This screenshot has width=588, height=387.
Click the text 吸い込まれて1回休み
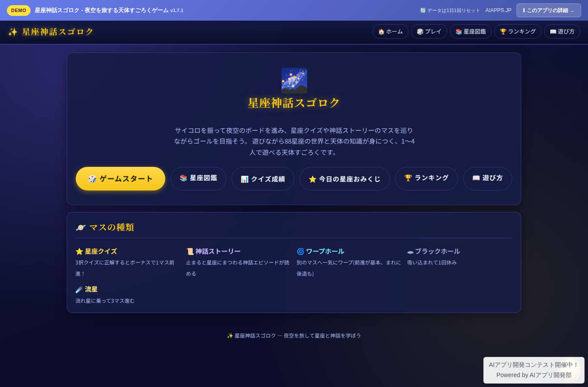(x=432, y=263)
